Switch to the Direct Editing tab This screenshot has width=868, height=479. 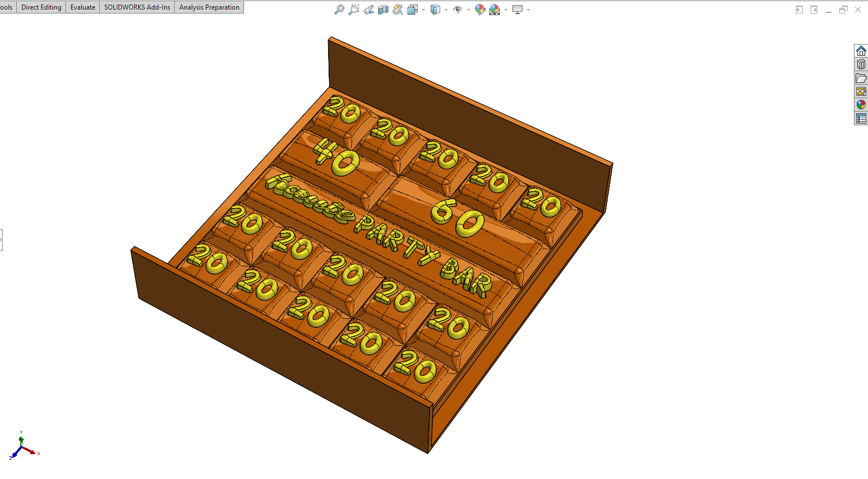(x=41, y=7)
